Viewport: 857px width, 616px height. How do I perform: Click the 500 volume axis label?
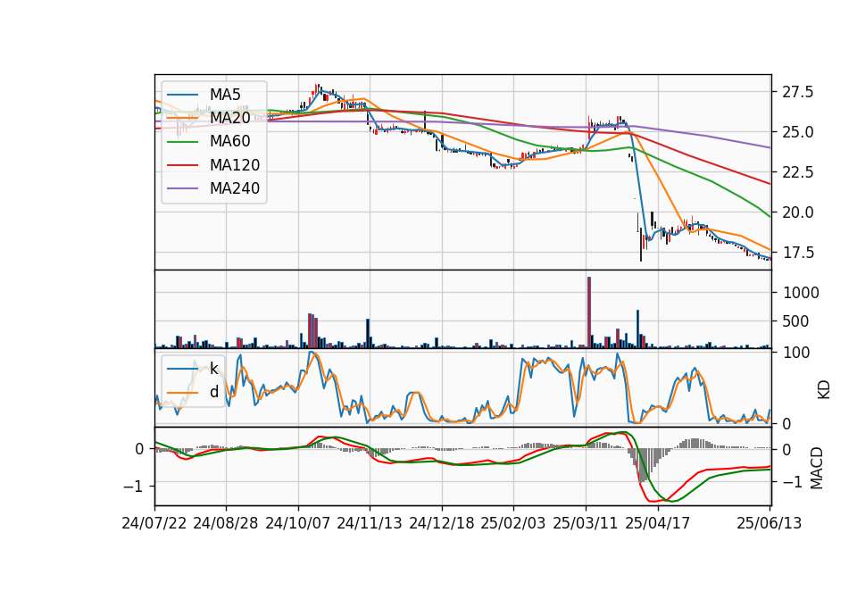coord(795,321)
